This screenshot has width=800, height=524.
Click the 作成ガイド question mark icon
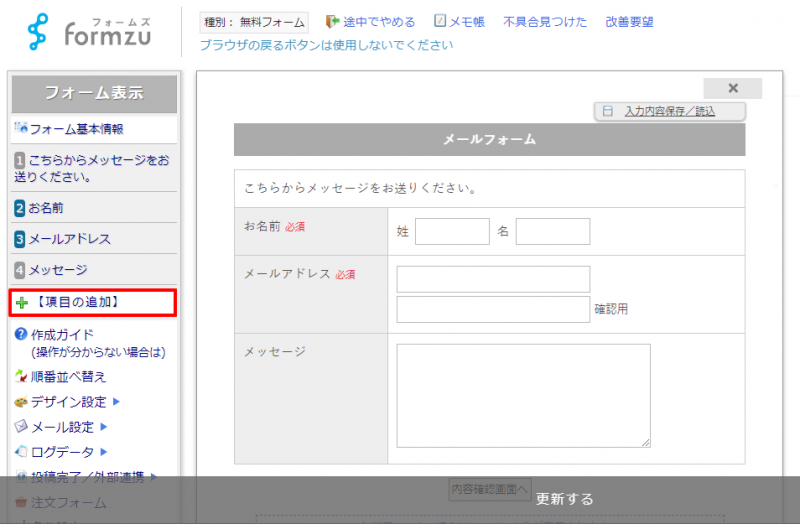21,334
